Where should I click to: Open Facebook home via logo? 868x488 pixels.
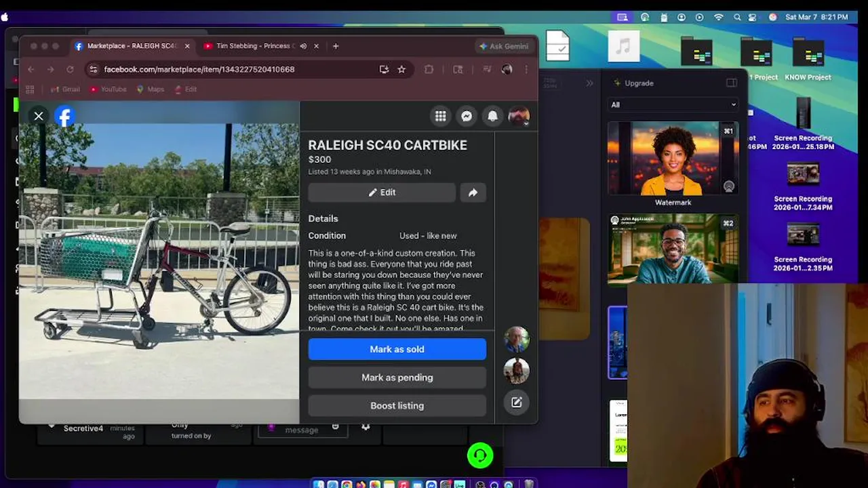tap(64, 117)
